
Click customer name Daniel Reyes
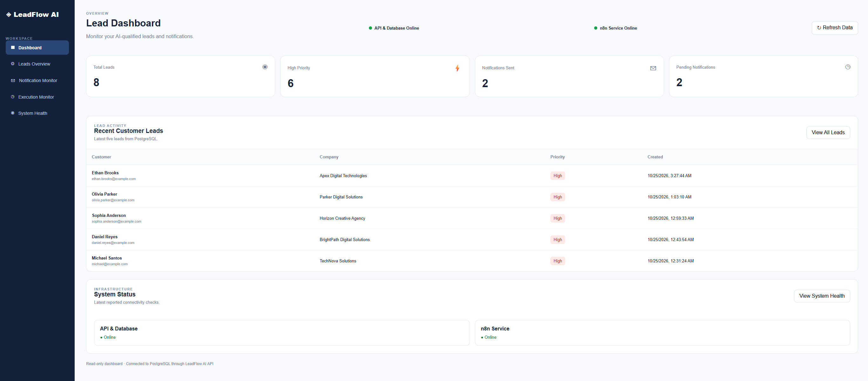(105, 237)
